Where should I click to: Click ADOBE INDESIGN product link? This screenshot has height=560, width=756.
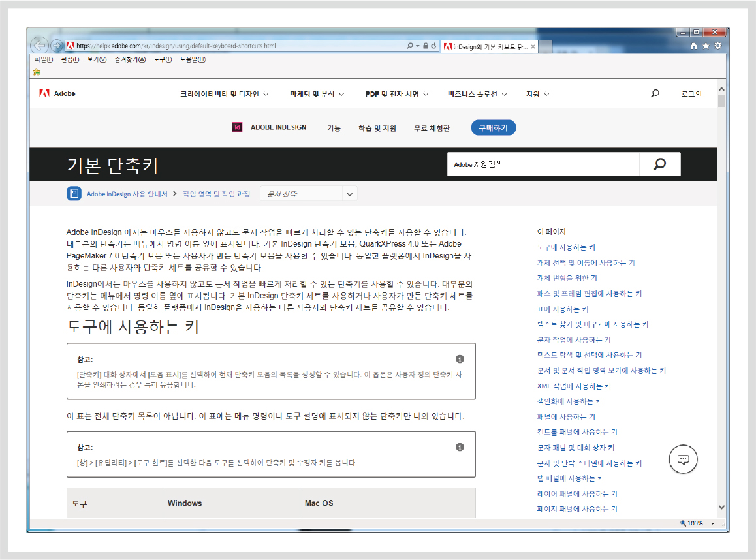pos(278,127)
